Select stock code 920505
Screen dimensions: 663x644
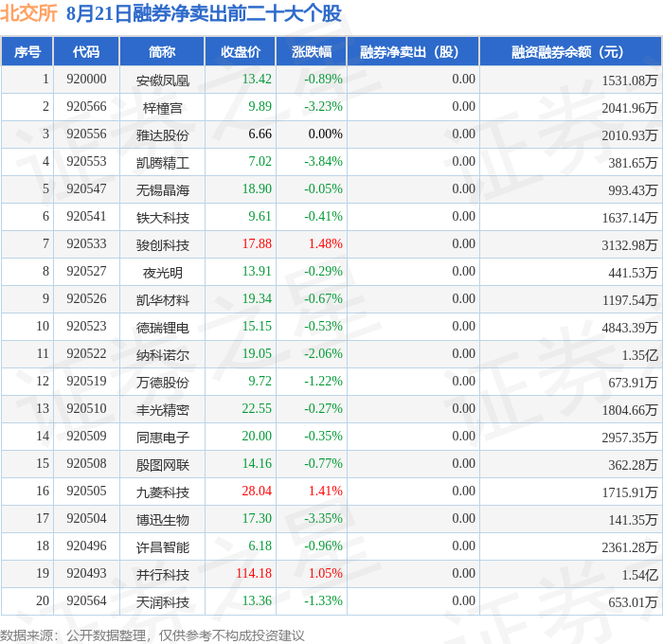[x=86, y=491]
